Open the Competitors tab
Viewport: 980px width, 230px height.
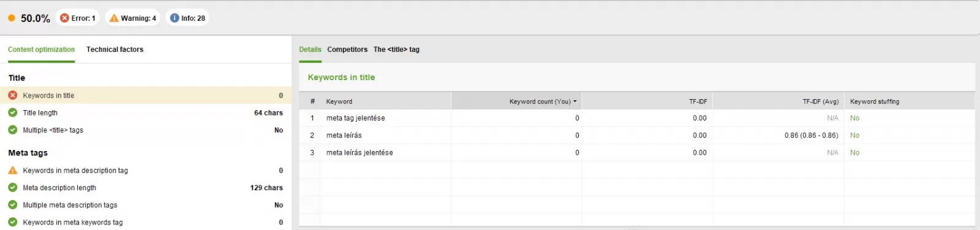click(347, 50)
